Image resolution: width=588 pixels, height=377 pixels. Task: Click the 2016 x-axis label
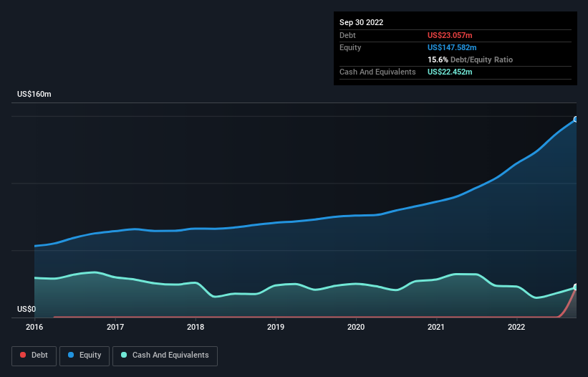[x=34, y=327]
